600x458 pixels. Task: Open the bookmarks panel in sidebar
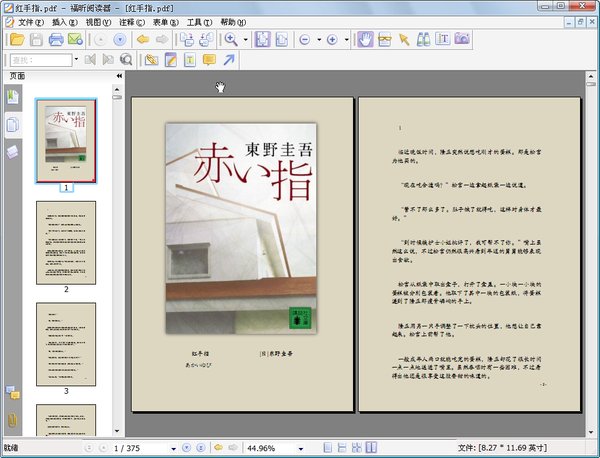(x=13, y=96)
